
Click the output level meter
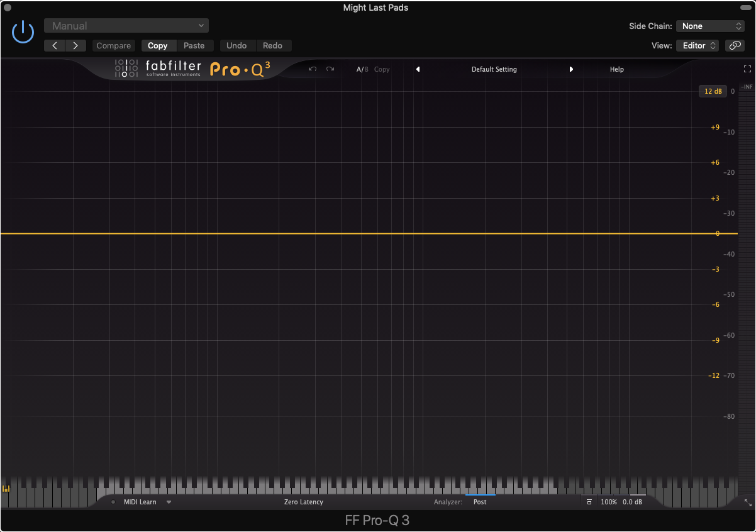pyautogui.click(x=746, y=283)
